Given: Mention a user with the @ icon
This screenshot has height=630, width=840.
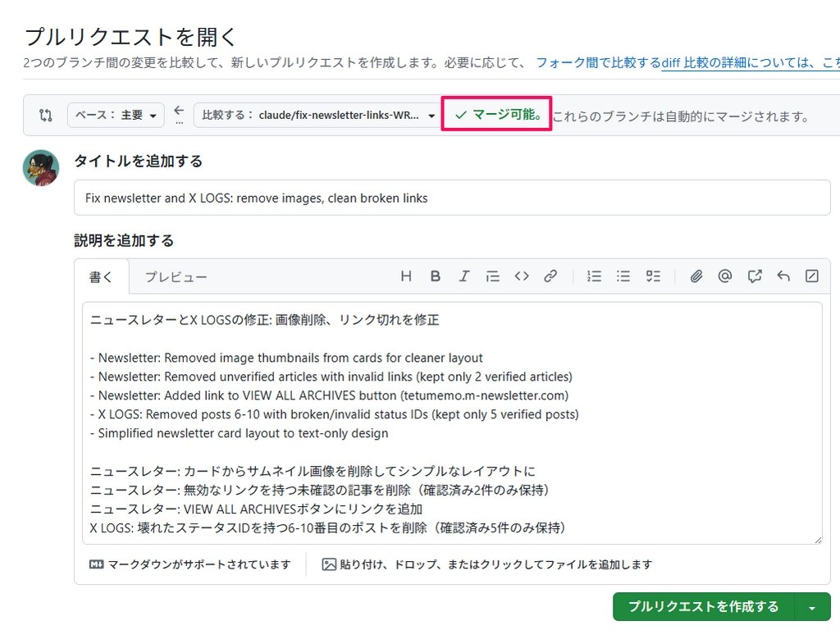Looking at the screenshot, I should pos(725,276).
